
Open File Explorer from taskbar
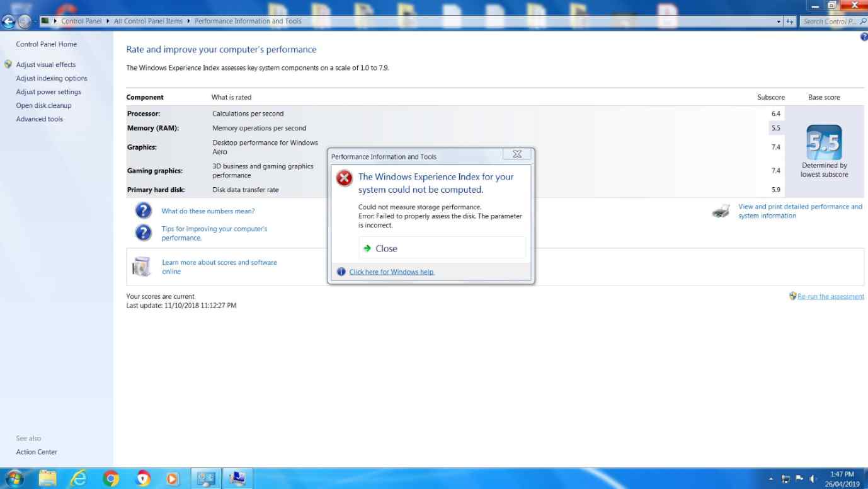click(47, 479)
